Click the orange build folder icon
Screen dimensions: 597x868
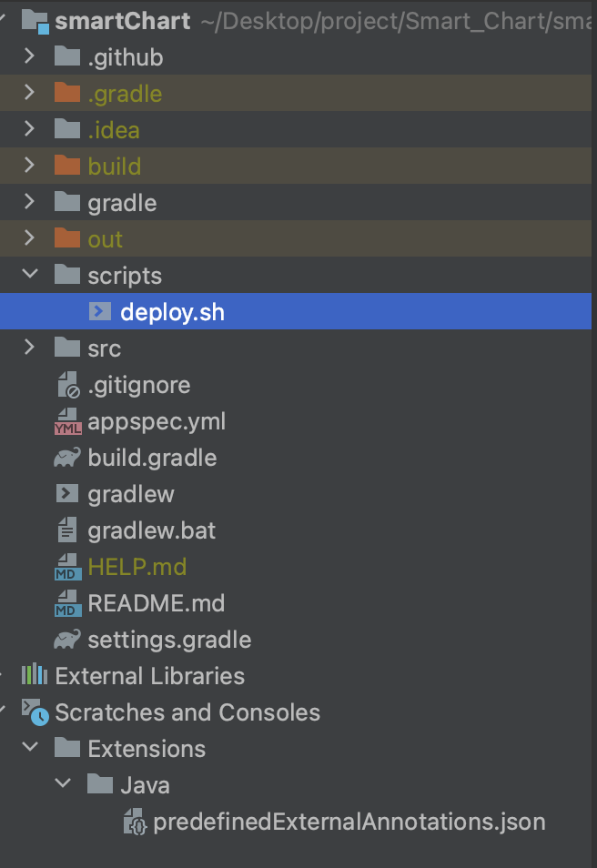pyautogui.click(x=67, y=166)
